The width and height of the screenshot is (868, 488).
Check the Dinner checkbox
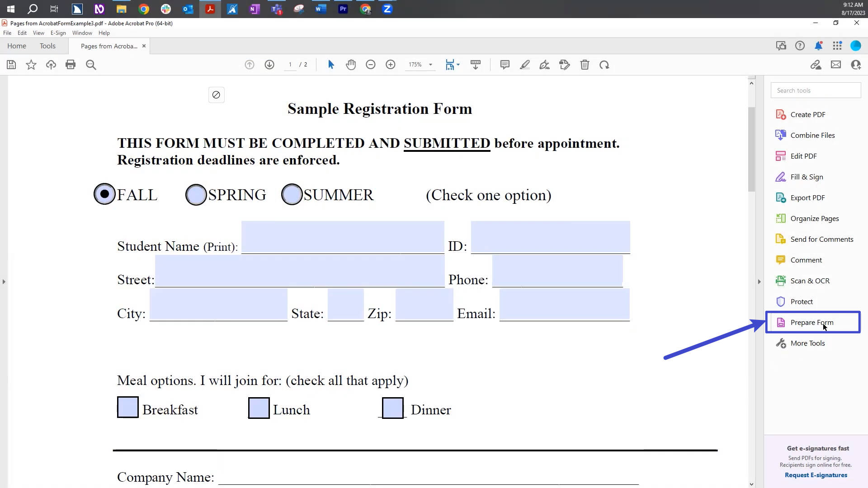coord(393,408)
